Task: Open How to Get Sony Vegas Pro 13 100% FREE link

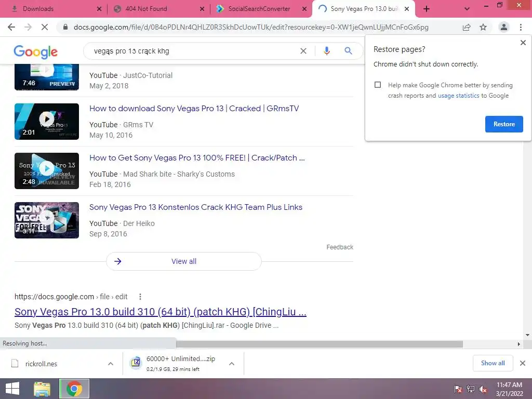Action: pyautogui.click(x=197, y=158)
